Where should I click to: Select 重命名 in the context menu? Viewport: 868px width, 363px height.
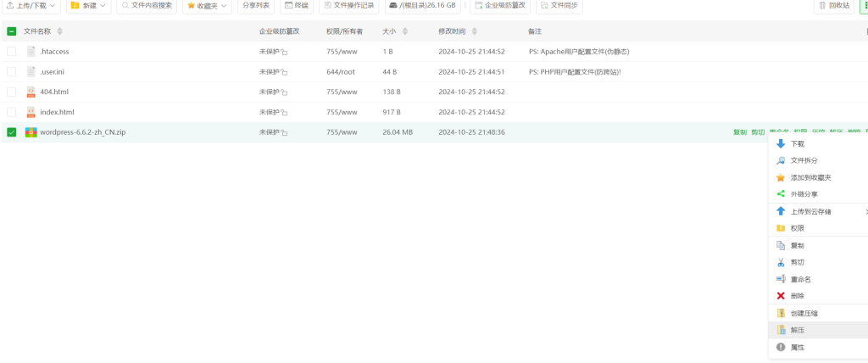[x=802, y=279]
